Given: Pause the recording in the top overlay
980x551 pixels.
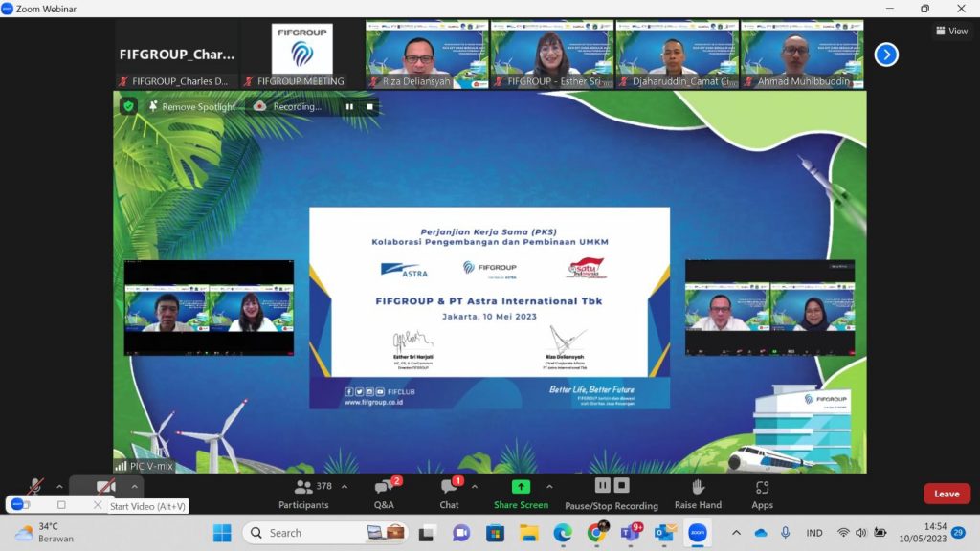Looking at the screenshot, I should tap(350, 107).
